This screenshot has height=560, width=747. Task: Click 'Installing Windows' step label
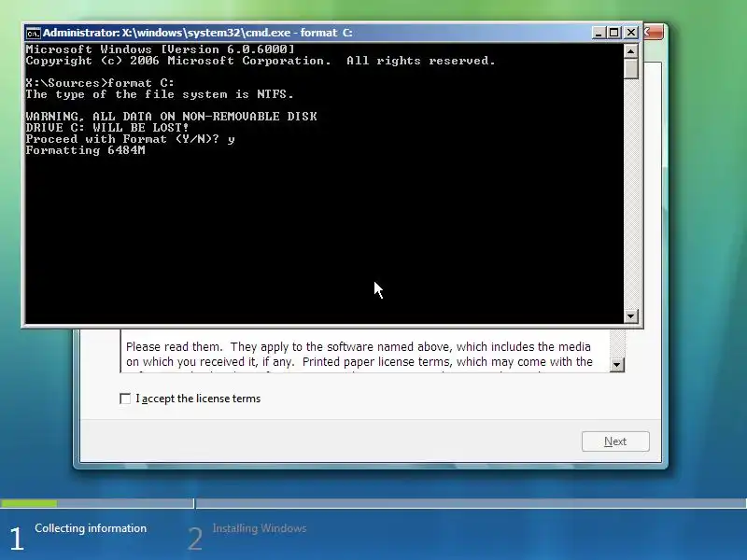[x=260, y=528]
